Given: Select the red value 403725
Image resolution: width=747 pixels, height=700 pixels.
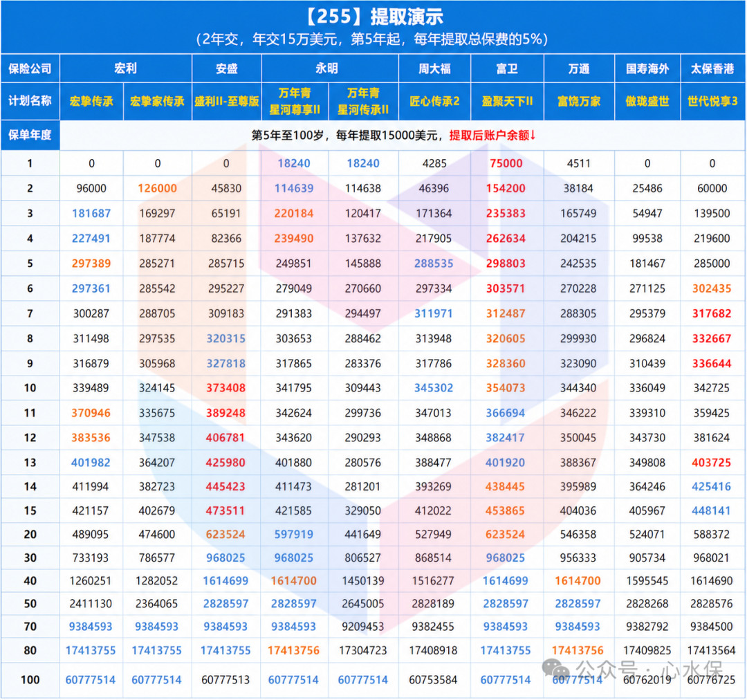Looking at the screenshot, I should (711, 463).
